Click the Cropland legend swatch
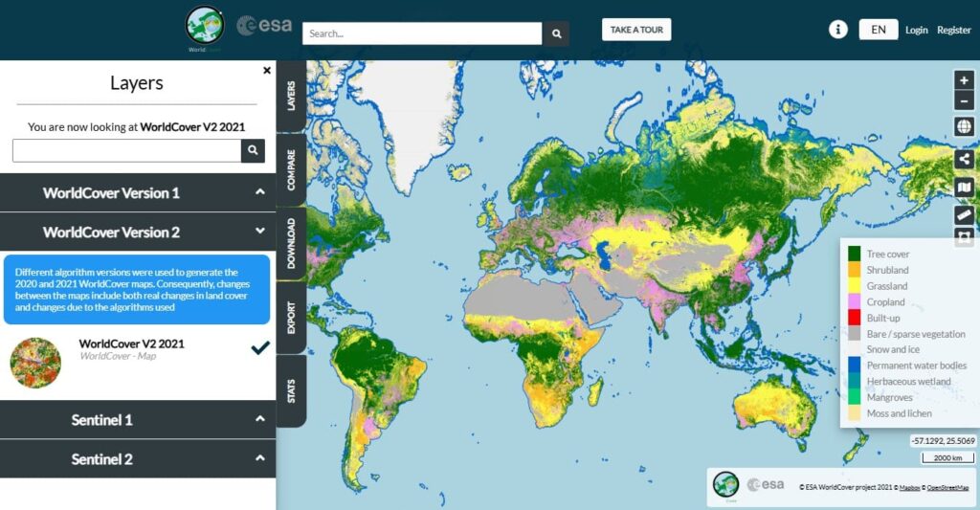The width and height of the screenshot is (980, 510). point(854,301)
